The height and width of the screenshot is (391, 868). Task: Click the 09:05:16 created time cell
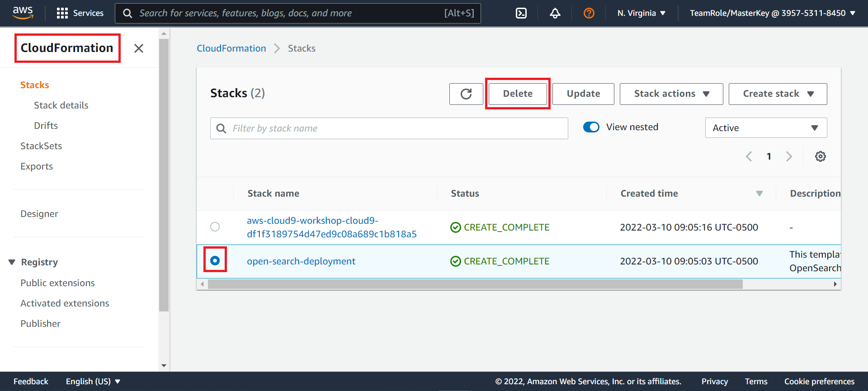689,227
